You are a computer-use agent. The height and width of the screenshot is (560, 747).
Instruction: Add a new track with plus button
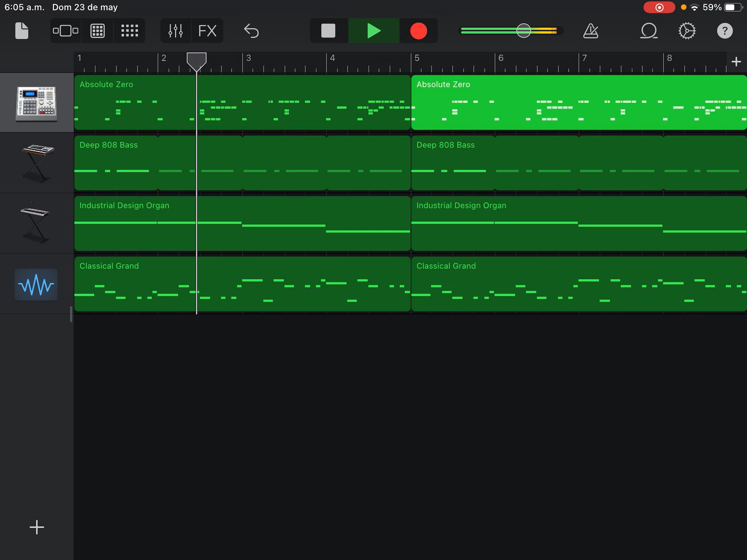point(37,527)
